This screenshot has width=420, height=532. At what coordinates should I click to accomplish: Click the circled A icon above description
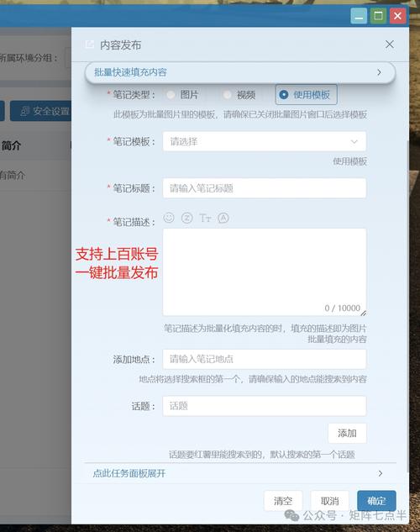pyautogui.click(x=223, y=218)
